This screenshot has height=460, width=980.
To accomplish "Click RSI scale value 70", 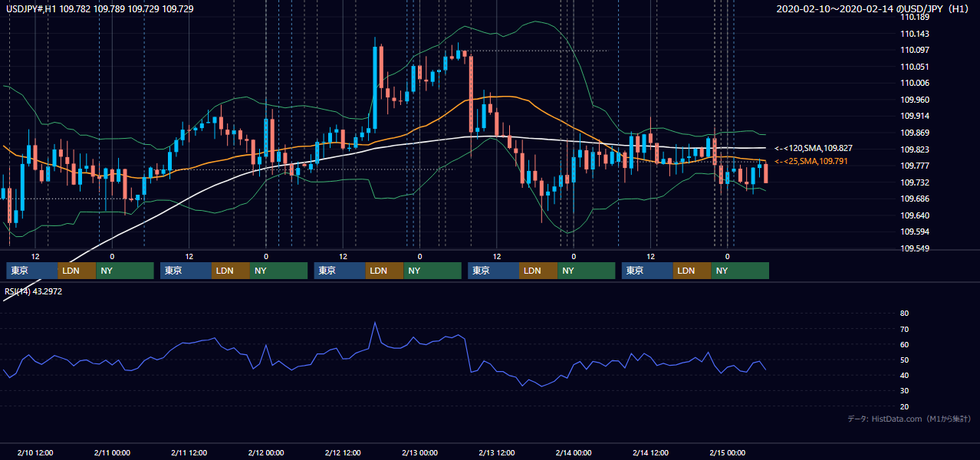I will (x=904, y=329).
